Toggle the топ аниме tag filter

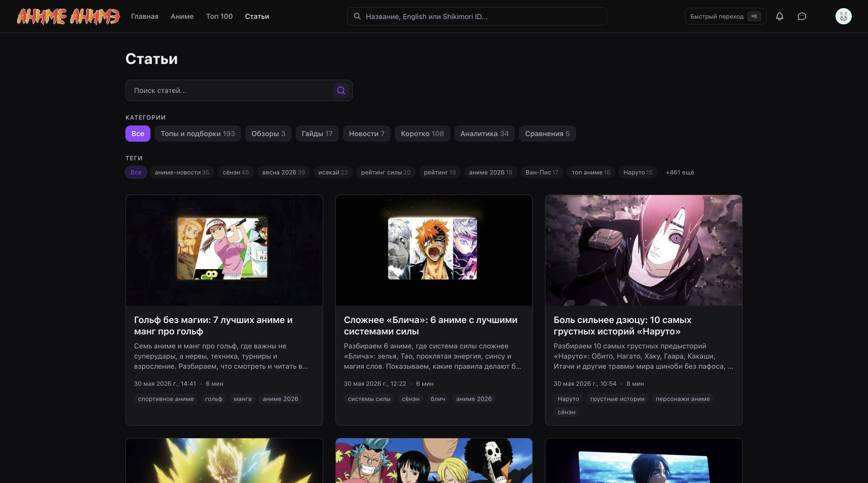coord(591,172)
